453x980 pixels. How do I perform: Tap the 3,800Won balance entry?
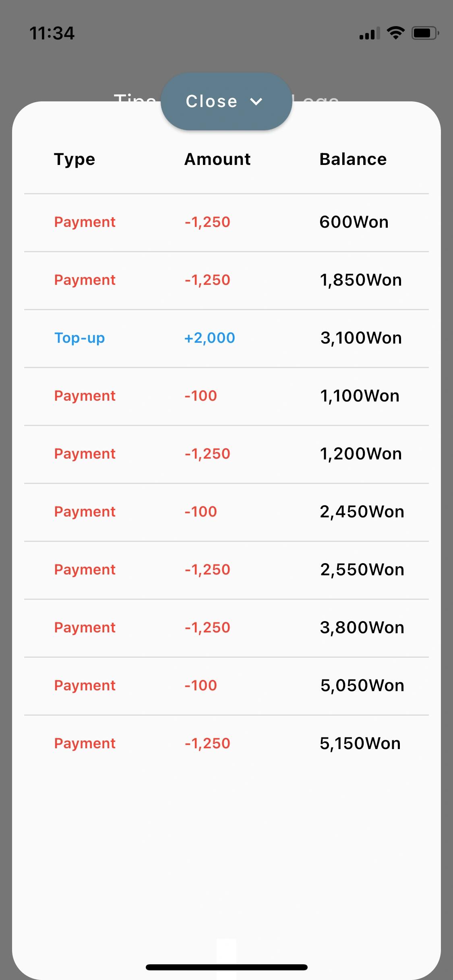coord(362,628)
